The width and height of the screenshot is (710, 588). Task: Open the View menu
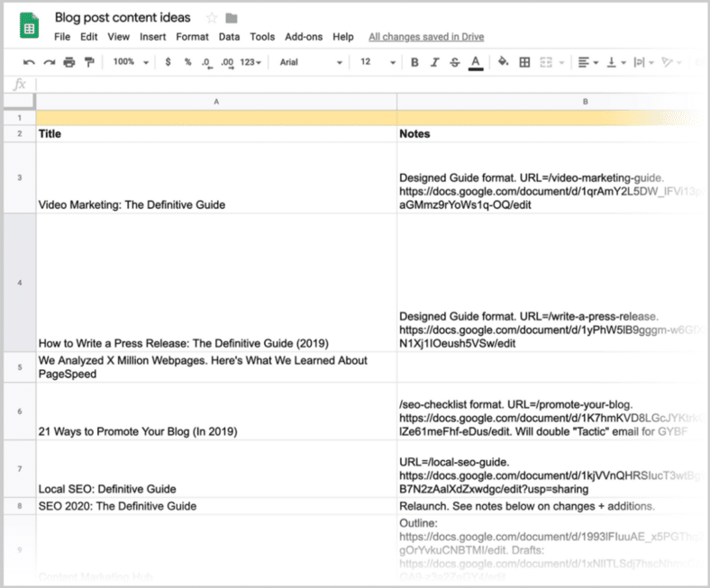tap(119, 37)
